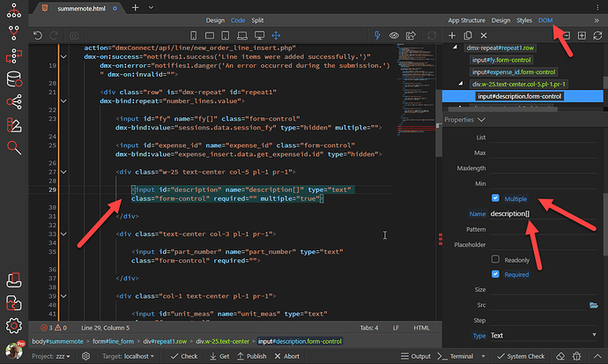Click the expand all icon in DOM panel

582,35
